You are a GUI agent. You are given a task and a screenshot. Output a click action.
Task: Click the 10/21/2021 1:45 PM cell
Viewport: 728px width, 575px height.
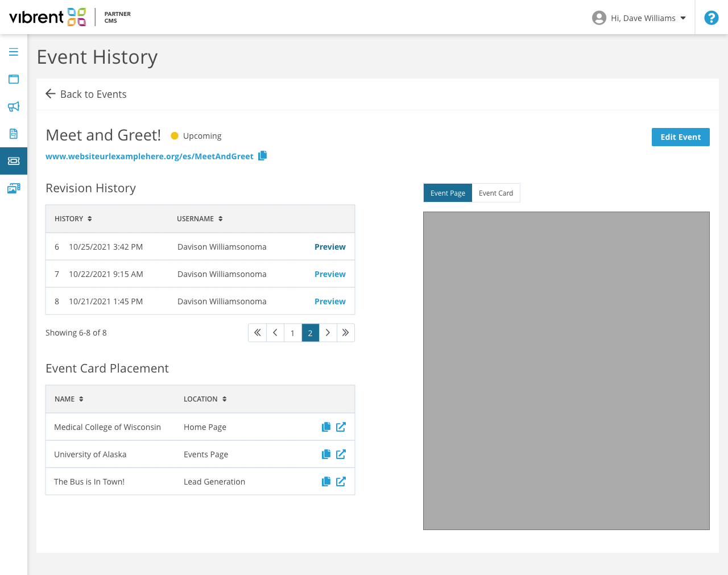pyautogui.click(x=106, y=301)
